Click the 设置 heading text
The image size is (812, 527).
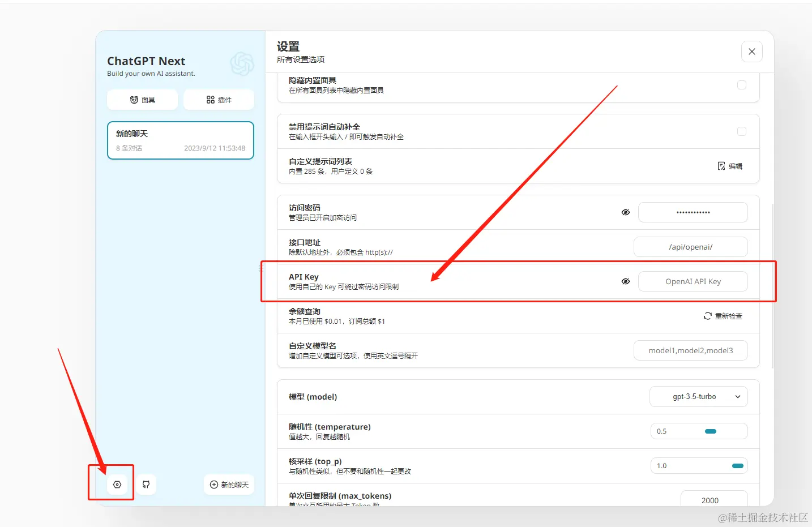(288, 47)
